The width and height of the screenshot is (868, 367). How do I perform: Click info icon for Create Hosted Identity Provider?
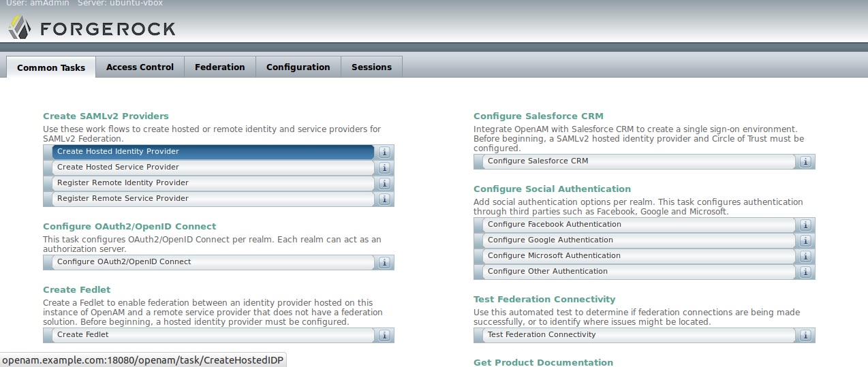pos(384,152)
